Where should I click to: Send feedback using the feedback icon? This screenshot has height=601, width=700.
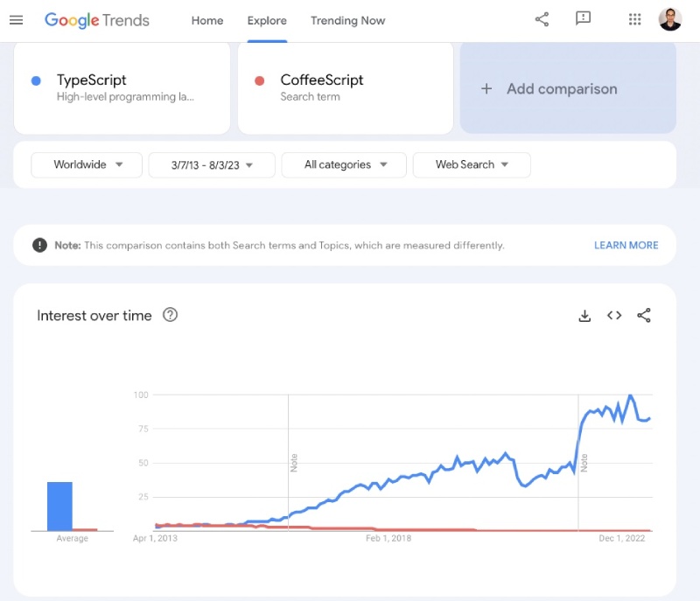click(583, 18)
